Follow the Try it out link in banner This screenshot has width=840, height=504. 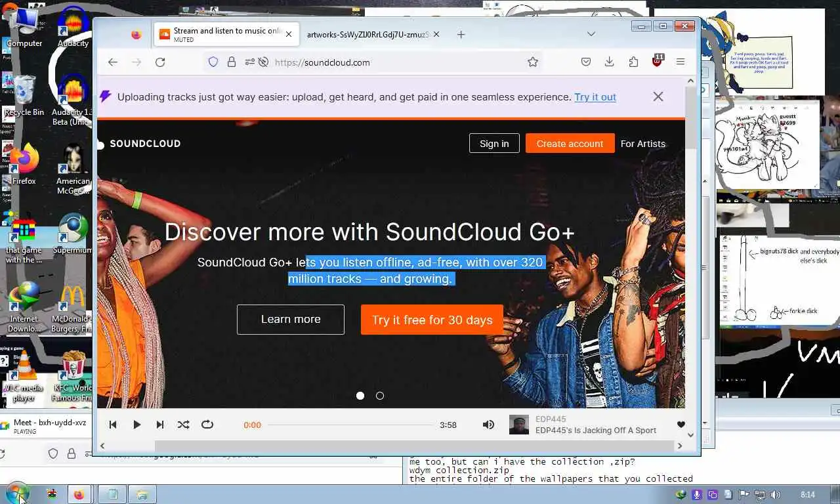coord(595,96)
